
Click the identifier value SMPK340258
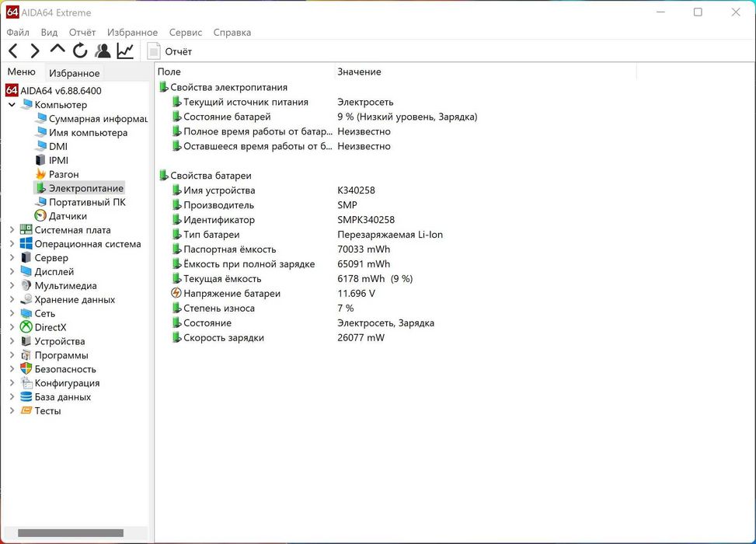point(366,220)
